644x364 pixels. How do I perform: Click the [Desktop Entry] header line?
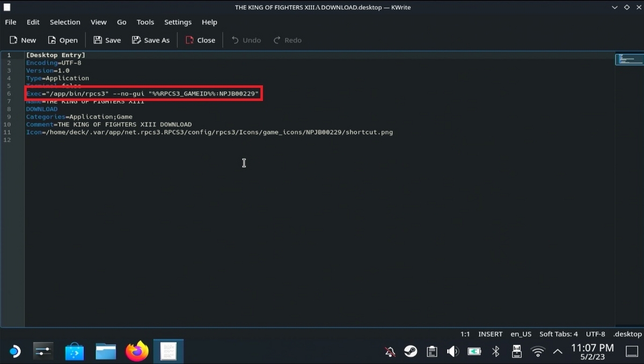coord(56,55)
